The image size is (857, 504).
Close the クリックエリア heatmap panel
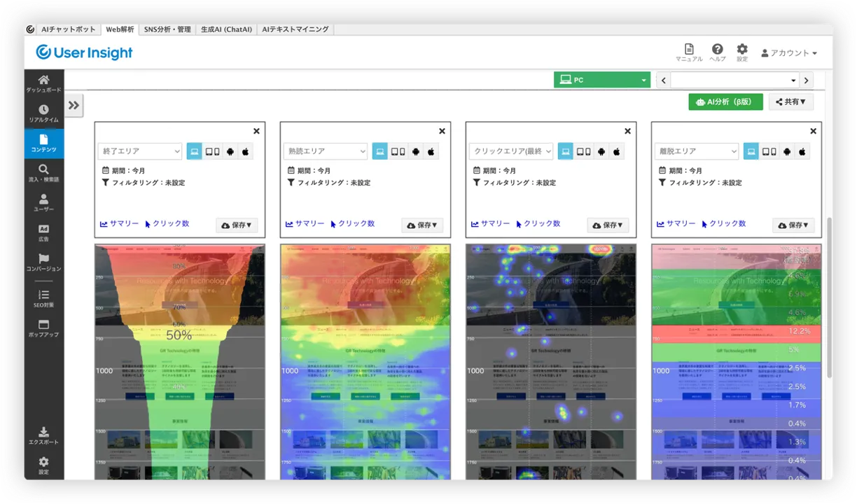pos(627,131)
